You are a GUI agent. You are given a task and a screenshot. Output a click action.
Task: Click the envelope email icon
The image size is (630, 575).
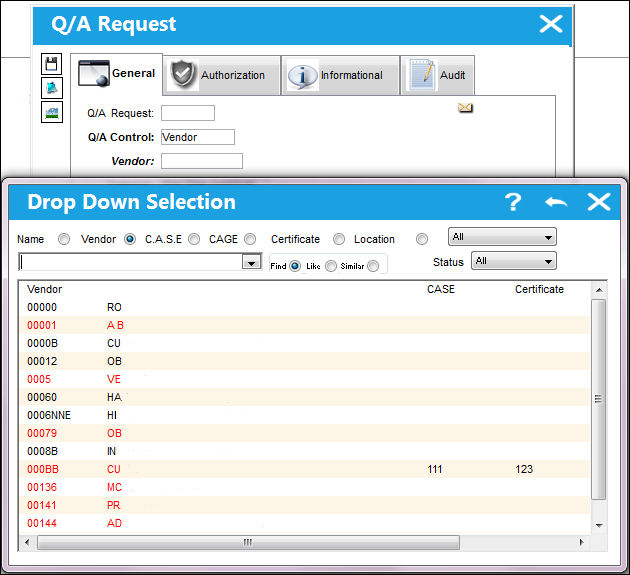click(x=465, y=108)
